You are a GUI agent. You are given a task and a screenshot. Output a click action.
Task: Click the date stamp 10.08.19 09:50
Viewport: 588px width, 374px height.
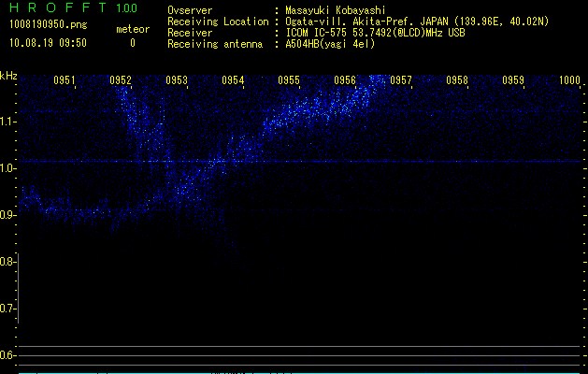[48, 43]
